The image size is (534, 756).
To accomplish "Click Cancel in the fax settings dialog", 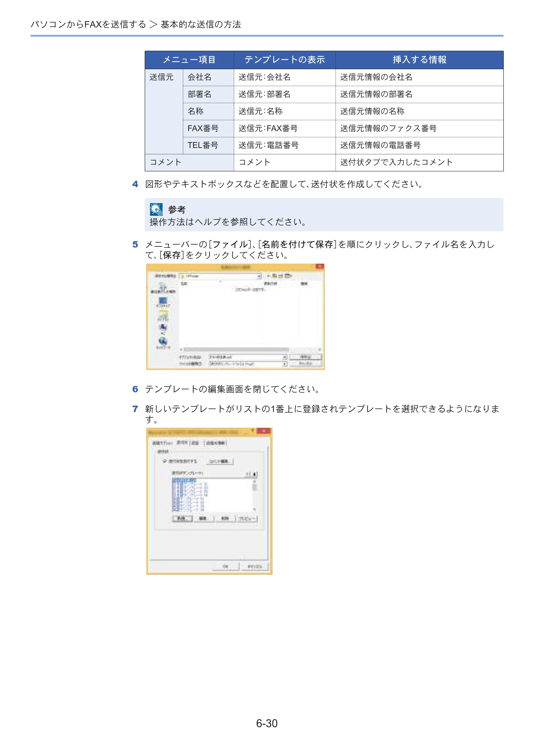I will point(255,566).
